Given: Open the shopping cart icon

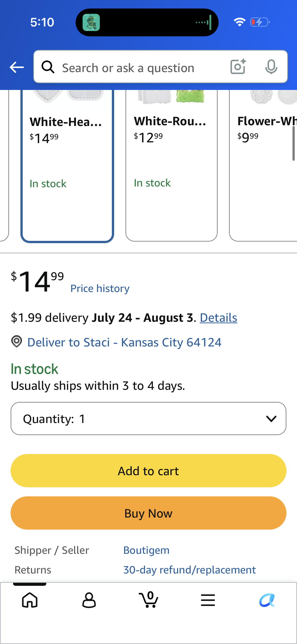Looking at the screenshot, I should click(148, 599).
